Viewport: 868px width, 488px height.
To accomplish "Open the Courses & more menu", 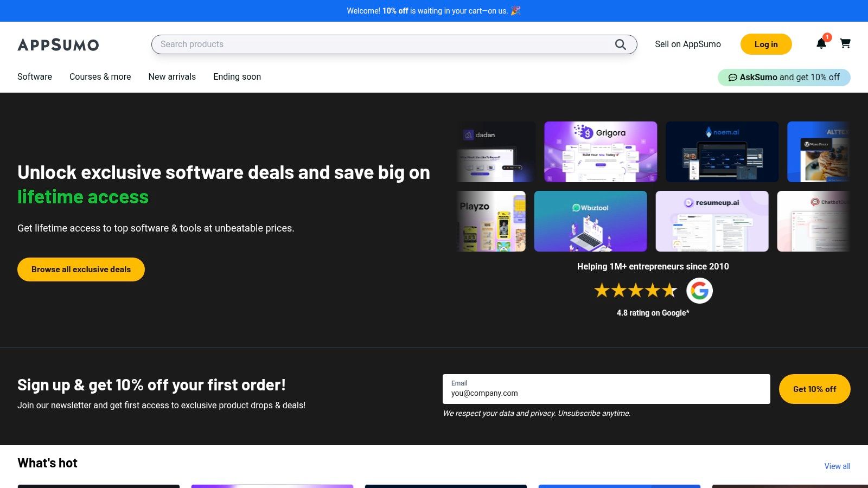I will click(x=100, y=76).
